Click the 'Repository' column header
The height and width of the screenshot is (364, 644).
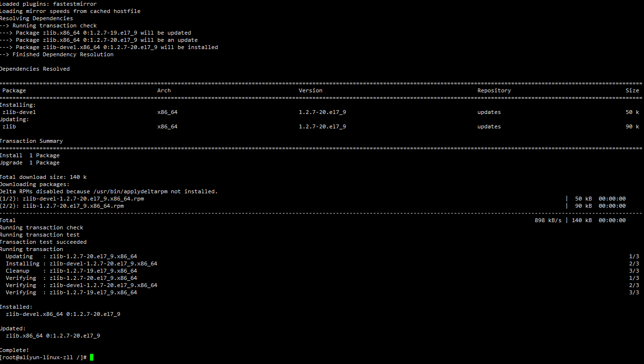pos(494,90)
